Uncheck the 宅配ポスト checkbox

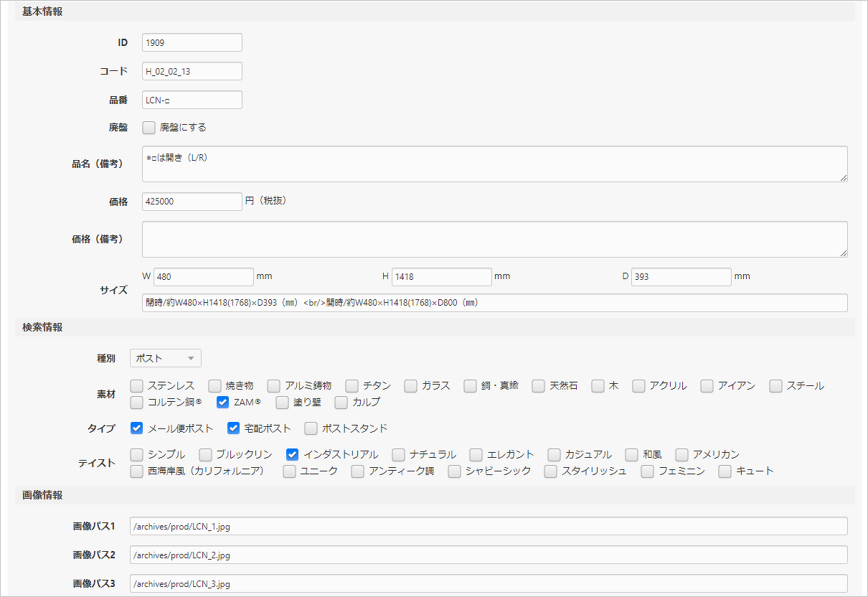(234, 428)
